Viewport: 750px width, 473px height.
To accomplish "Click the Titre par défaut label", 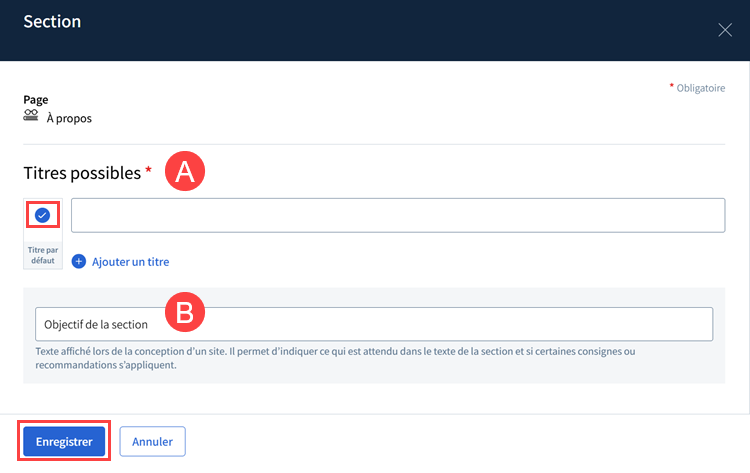I will [43, 255].
